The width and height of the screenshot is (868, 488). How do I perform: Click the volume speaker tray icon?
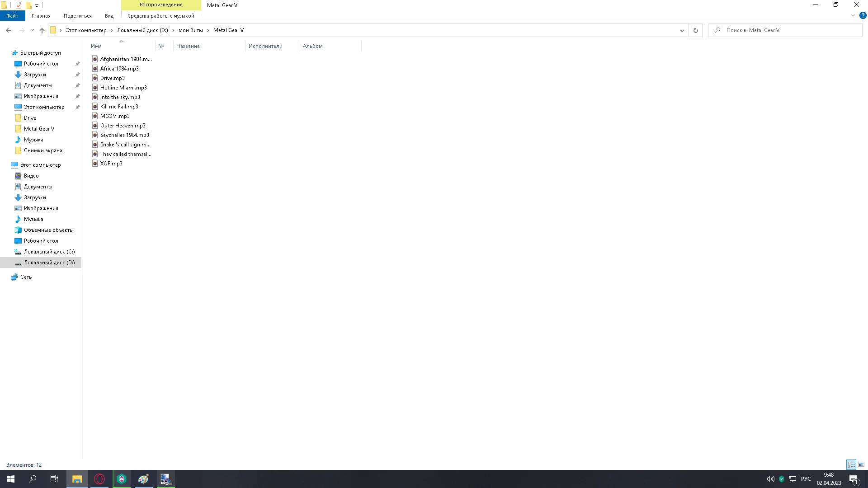pos(770,479)
